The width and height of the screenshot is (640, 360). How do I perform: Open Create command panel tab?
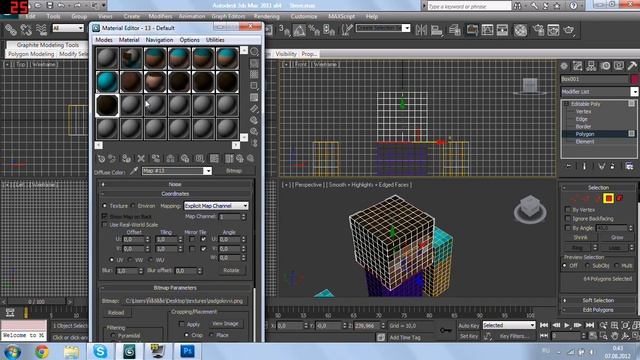(x=564, y=66)
